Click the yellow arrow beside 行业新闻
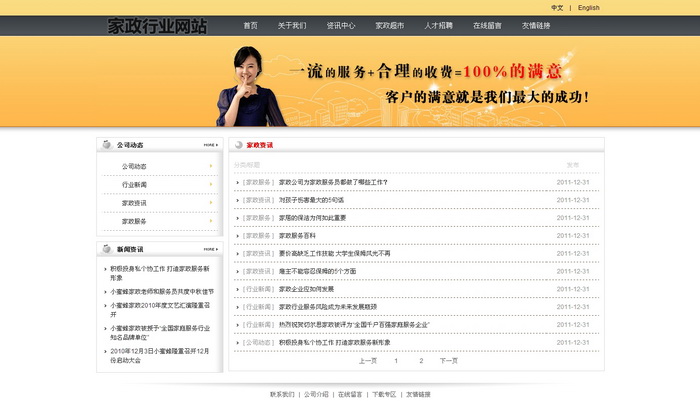 (211, 184)
